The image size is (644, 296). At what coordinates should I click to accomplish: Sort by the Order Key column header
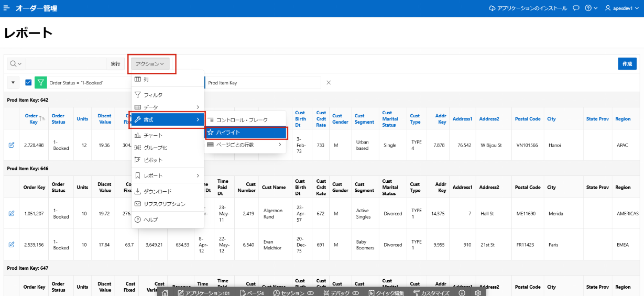(x=31, y=119)
